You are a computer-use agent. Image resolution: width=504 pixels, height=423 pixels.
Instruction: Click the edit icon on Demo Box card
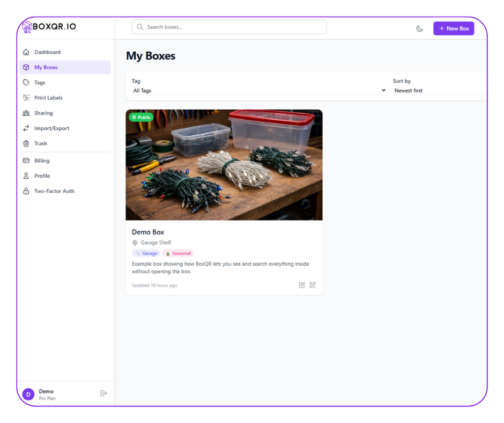pyautogui.click(x=302, y=285)
